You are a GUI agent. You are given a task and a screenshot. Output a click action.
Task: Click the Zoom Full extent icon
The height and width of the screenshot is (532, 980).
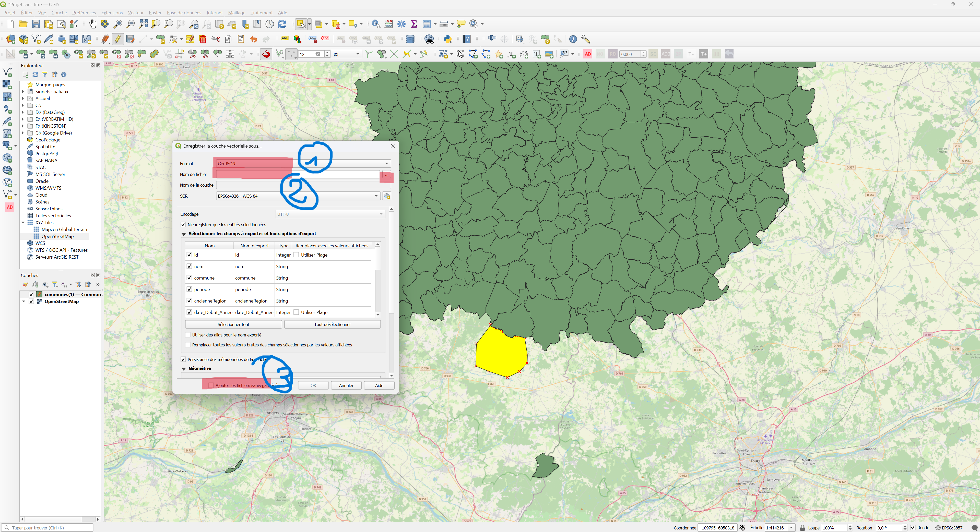(143, 24)
